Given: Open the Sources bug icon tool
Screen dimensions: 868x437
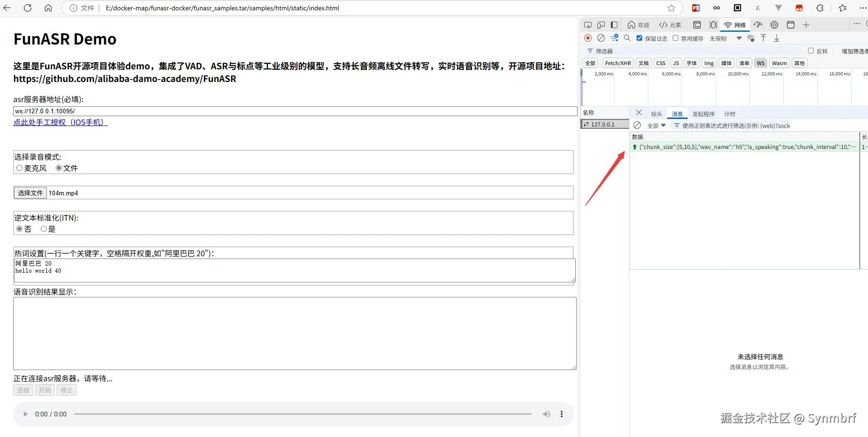Looking at the screenshot, I should click(x=713, y=25).
